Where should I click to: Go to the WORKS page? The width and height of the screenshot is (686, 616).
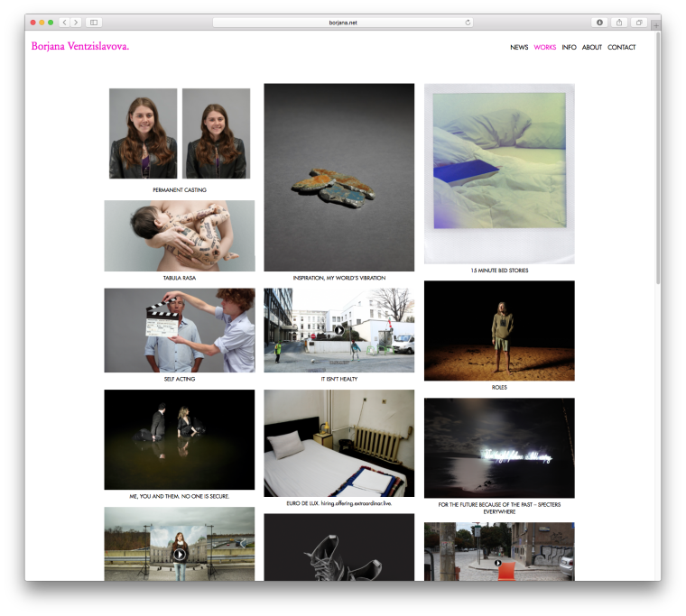tap(544, 48)
